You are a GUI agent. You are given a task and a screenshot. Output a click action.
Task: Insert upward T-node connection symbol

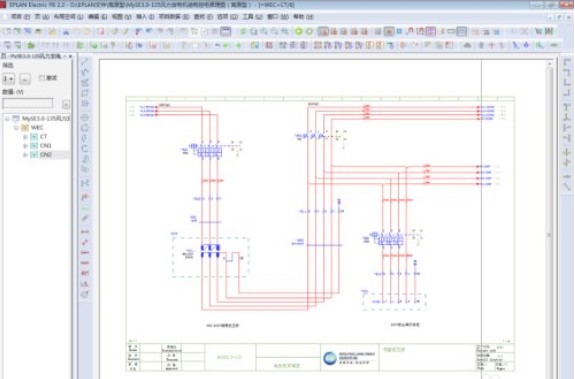click(567, 117)
